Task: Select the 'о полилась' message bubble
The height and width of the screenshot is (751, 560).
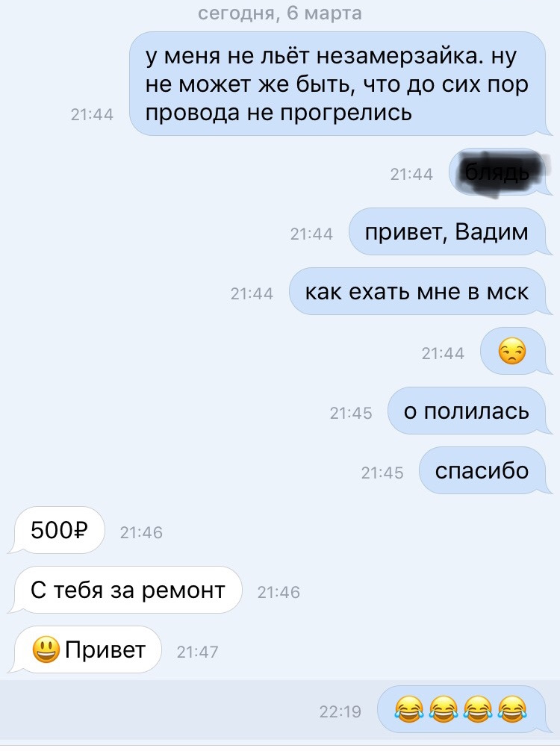Action: coord(467,411)
